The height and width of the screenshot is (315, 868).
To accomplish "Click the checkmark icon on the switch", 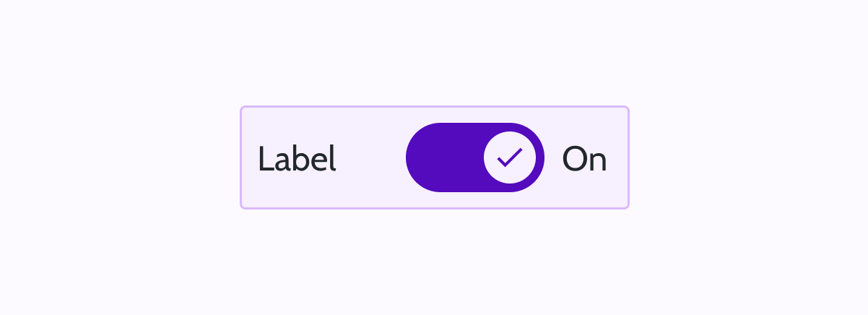I will [x=510, y=157].
